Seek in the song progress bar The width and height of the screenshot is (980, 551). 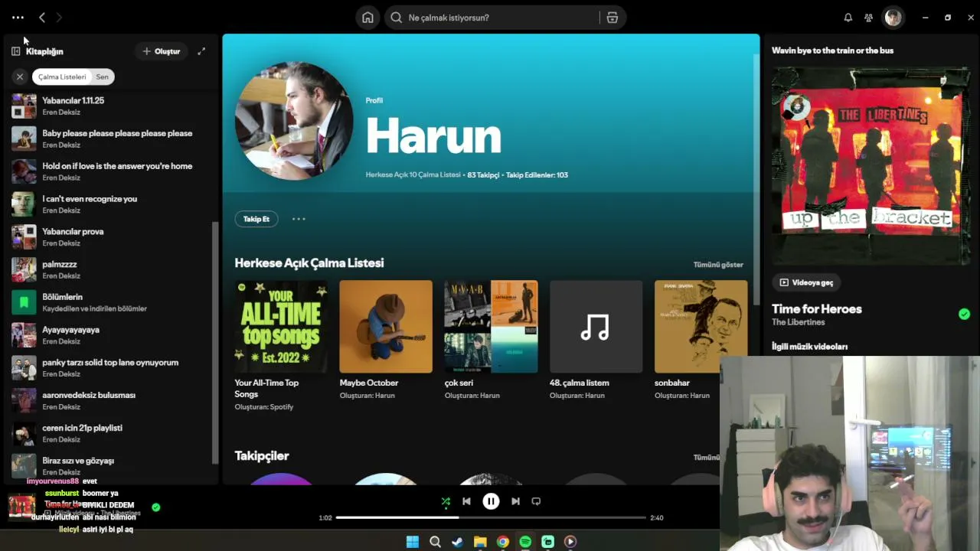(491, 518)
